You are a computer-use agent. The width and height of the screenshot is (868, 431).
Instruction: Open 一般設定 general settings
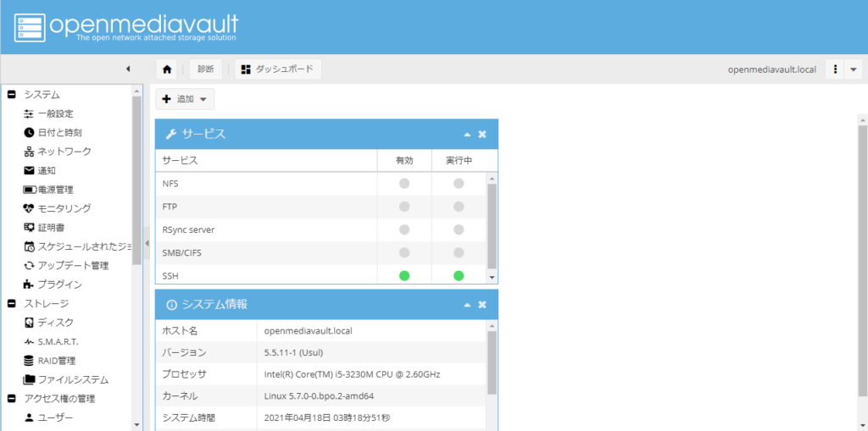tap(55, 113)
